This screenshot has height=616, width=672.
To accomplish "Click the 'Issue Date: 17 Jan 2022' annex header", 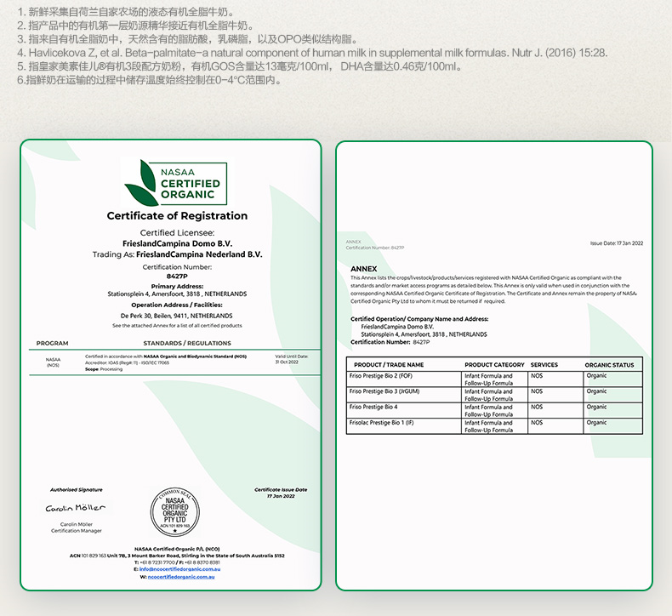I will pos(617,243).
